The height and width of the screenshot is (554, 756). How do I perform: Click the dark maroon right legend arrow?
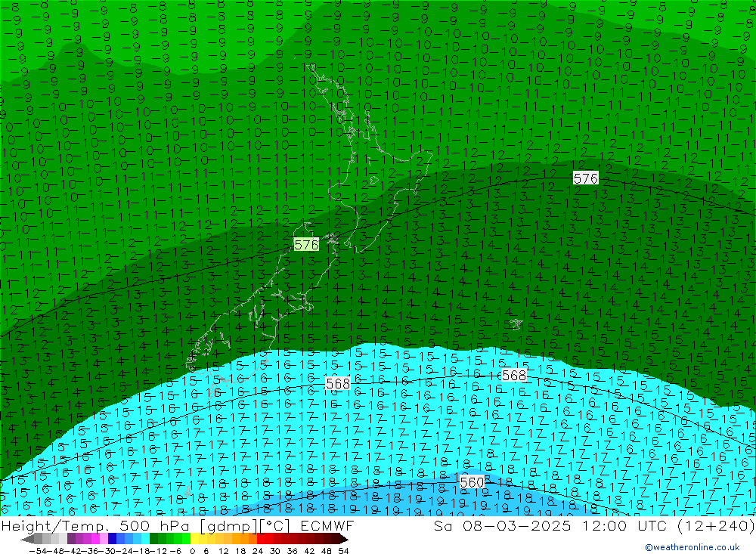pyautogui.click(x=344, y=539)
